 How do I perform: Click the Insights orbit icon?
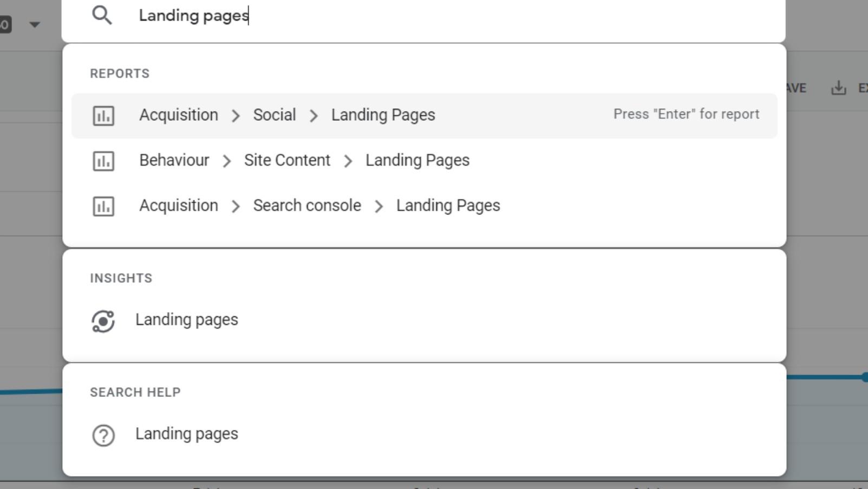103,320
